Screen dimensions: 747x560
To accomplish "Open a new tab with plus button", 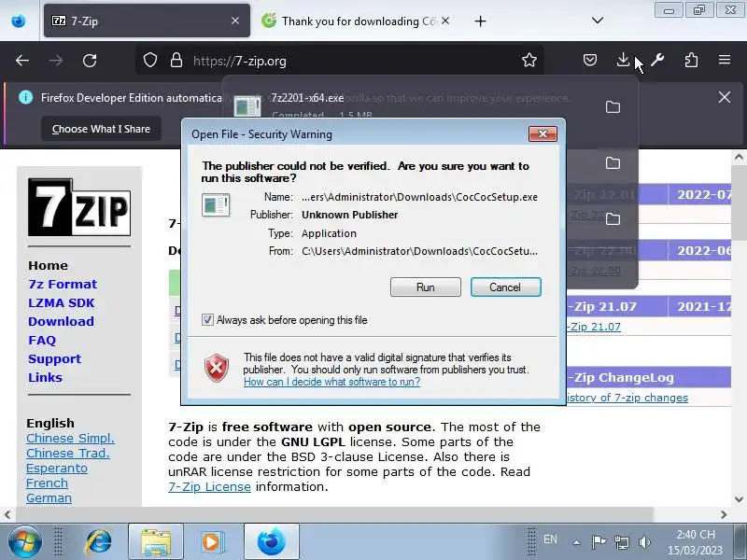I will (480, 21).
